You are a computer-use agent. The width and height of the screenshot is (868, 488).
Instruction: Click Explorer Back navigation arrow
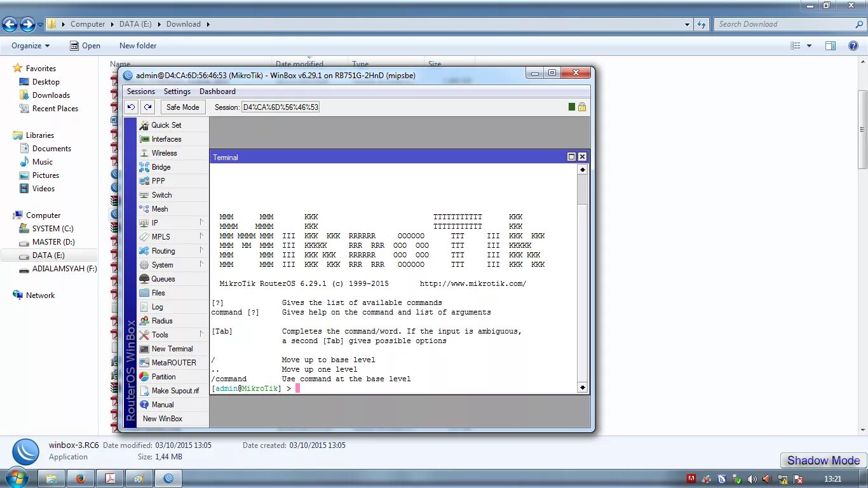[10, 24]
